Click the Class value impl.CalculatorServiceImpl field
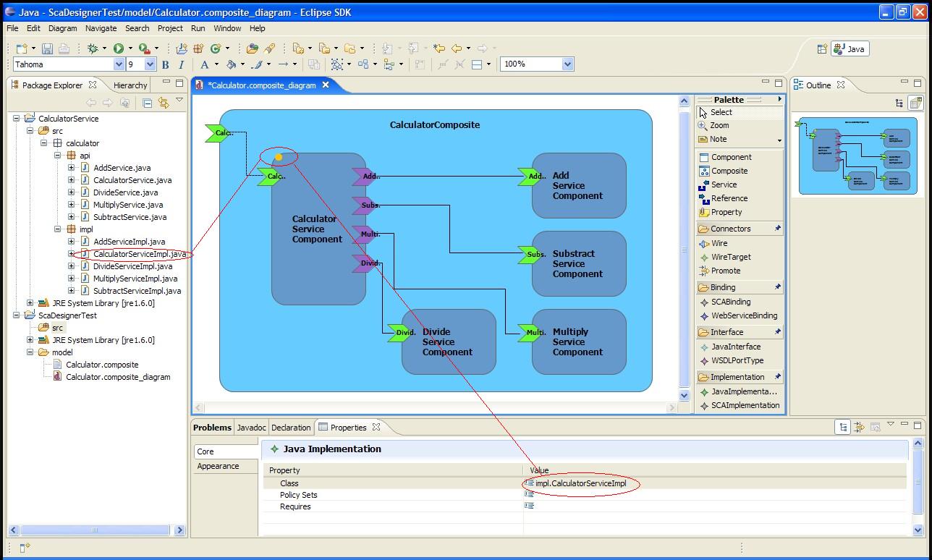Viewport: 932px width, 560px height. coord(715,483)
